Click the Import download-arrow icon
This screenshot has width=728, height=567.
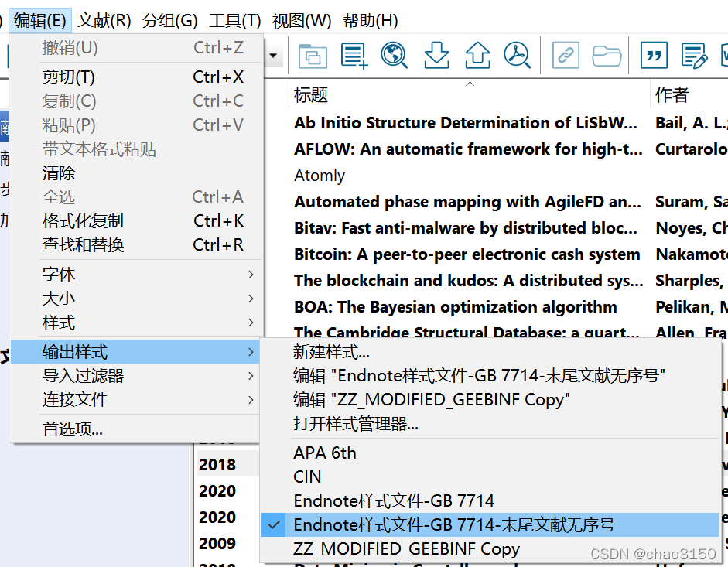(x=436, y=55)
